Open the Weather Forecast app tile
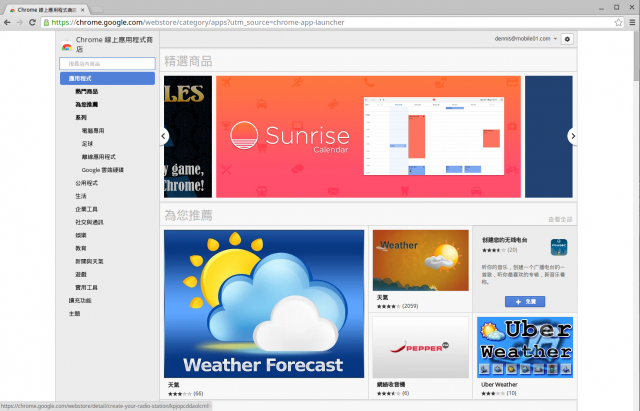 pos(264,304)
